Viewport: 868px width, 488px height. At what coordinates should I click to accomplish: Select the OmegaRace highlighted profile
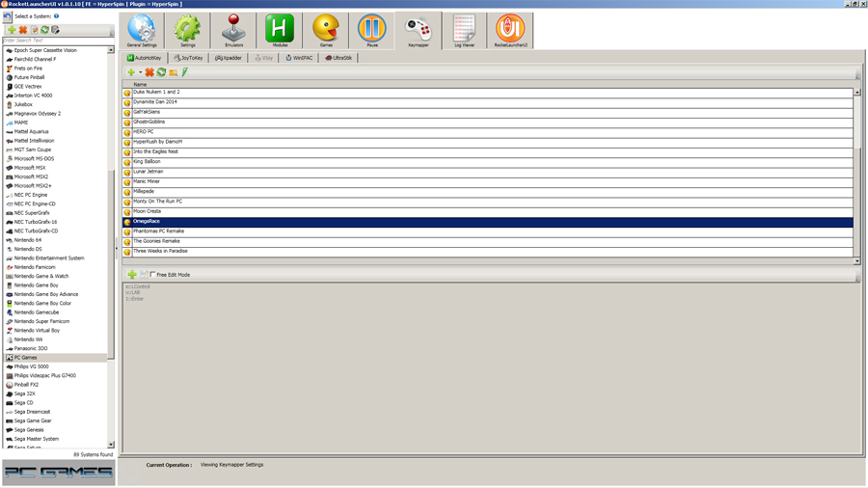coord(488,222)
